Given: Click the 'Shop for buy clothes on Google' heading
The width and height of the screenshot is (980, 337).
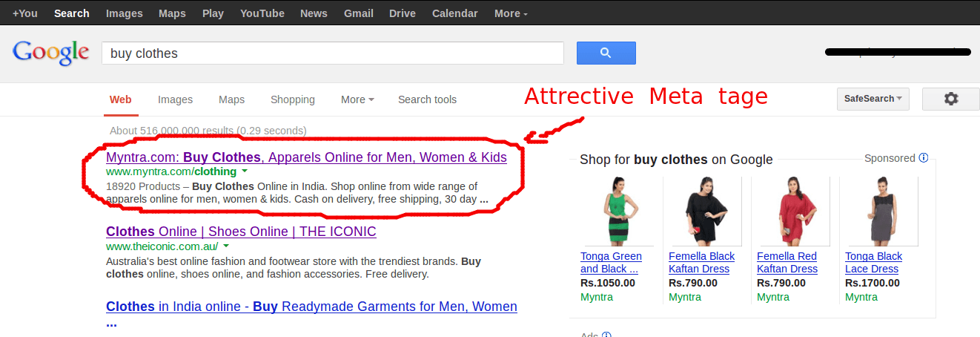Looking at the screenshot, I should point(676,160).
